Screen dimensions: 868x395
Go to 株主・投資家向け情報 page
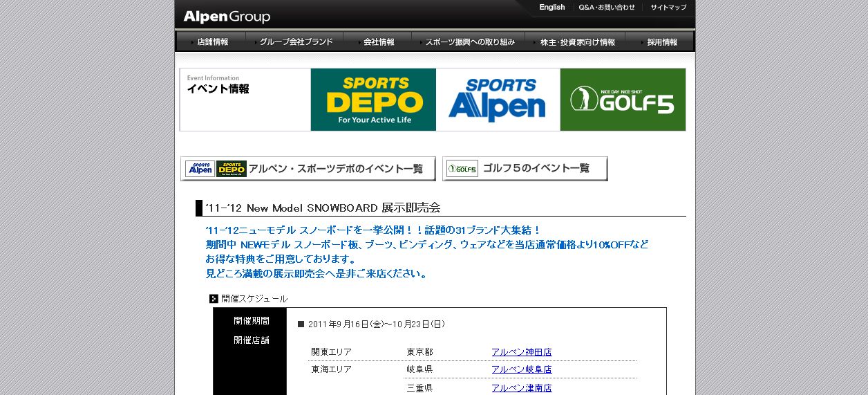tap(577, 42)
